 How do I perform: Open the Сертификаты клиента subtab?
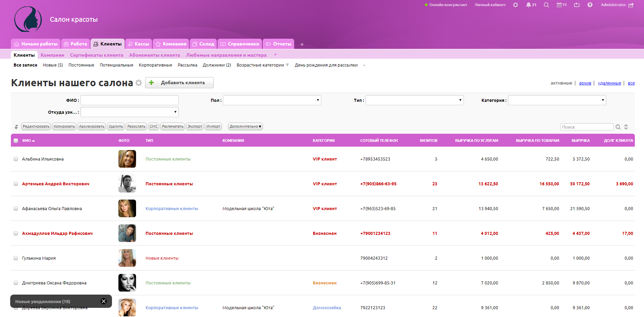point(96,55)
